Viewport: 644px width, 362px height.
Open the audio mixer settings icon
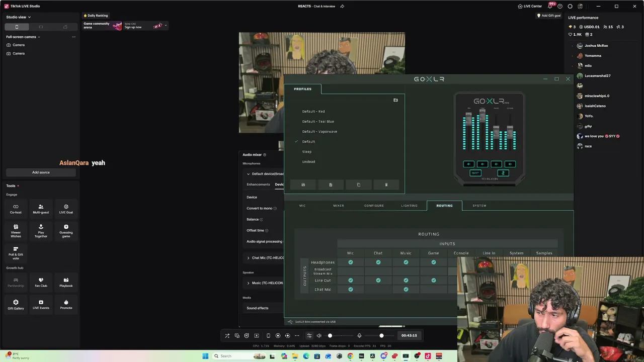tap(309, 335)
